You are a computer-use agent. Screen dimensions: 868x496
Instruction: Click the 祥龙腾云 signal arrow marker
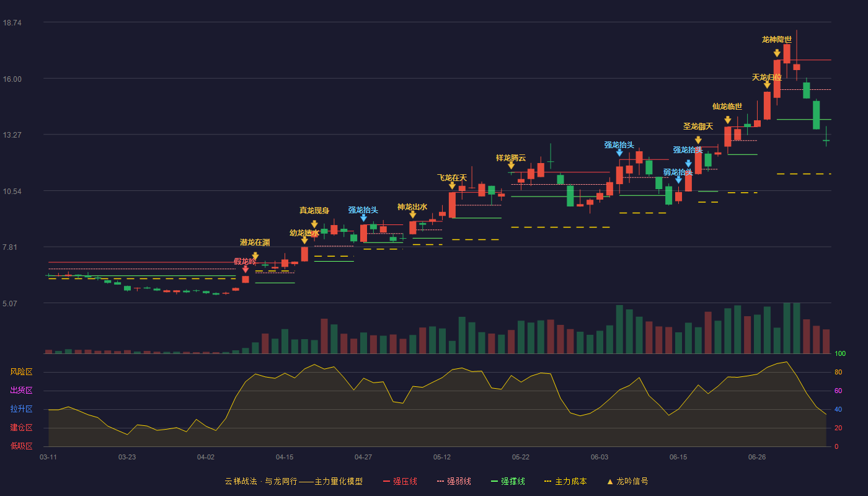coord(511,165)
